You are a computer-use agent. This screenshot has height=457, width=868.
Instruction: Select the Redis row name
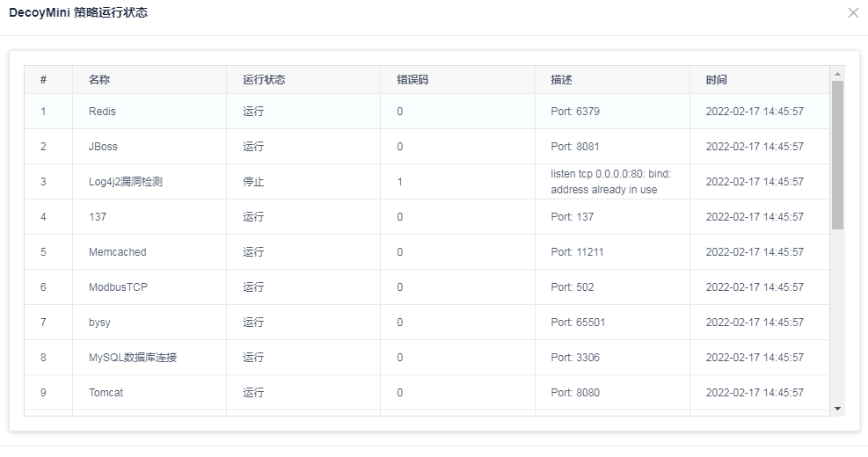(x=102, y=112)
